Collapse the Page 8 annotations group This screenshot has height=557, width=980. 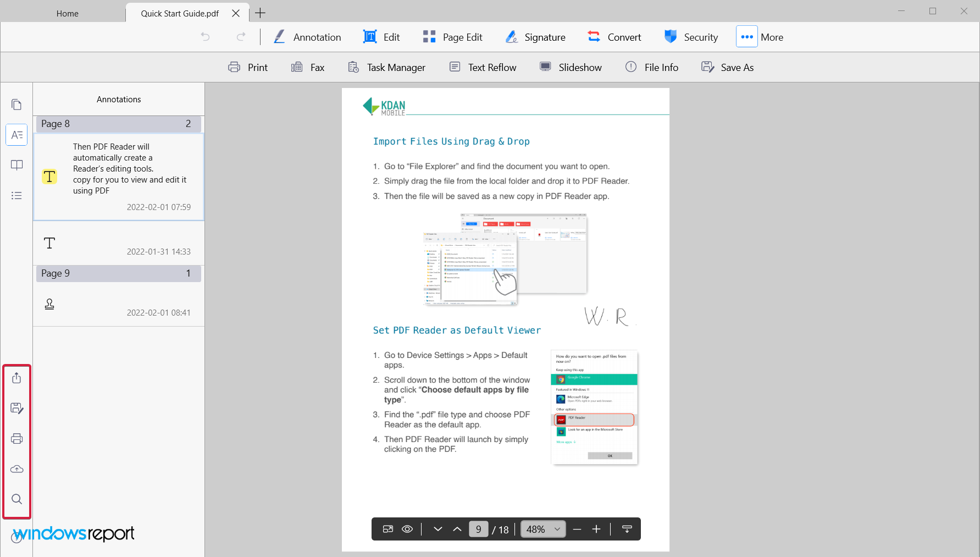(119, 124)
